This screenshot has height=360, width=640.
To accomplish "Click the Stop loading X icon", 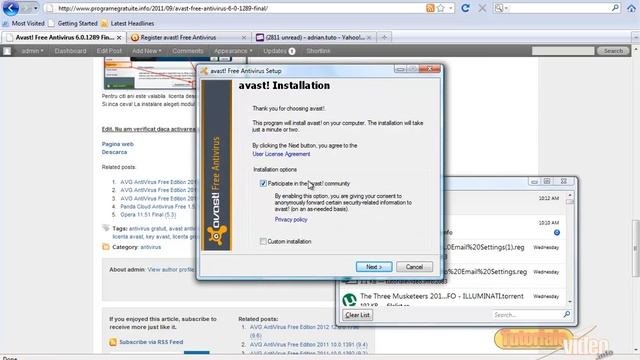I will pos(482,8).
